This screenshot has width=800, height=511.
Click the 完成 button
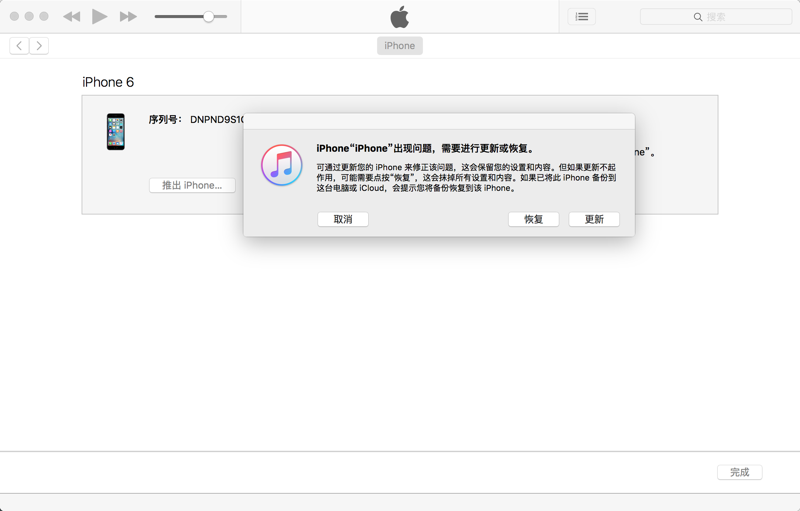tap(740, 472)
